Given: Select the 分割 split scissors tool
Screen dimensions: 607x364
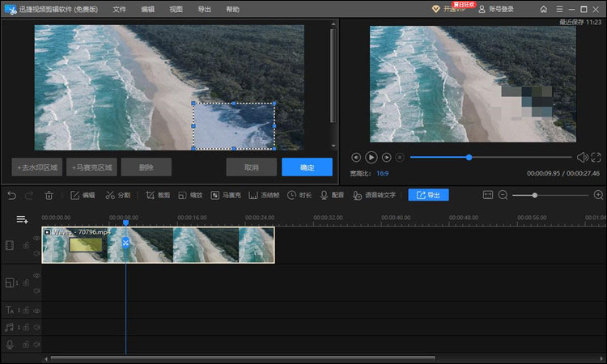Looking at the screenshot, I should [x=117, y=195].
